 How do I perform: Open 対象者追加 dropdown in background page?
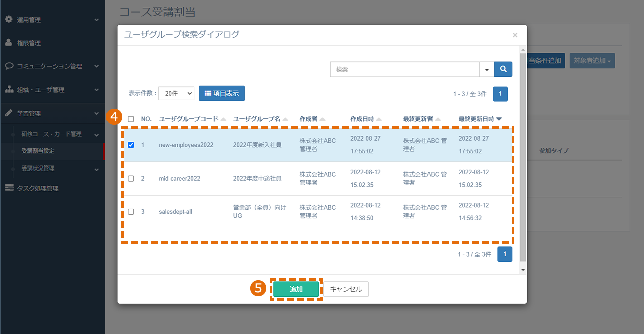[x=592, y=61]
